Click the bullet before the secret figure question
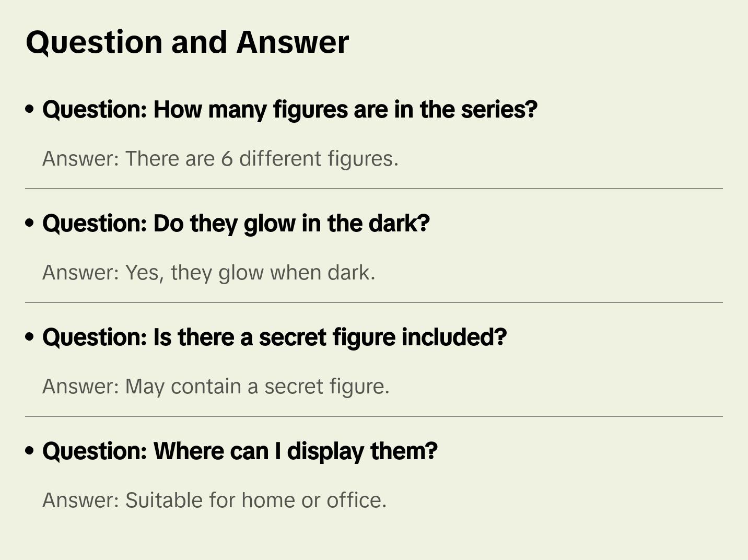The width and height of the screenshot is (748, 560). (x=30, y=337)
